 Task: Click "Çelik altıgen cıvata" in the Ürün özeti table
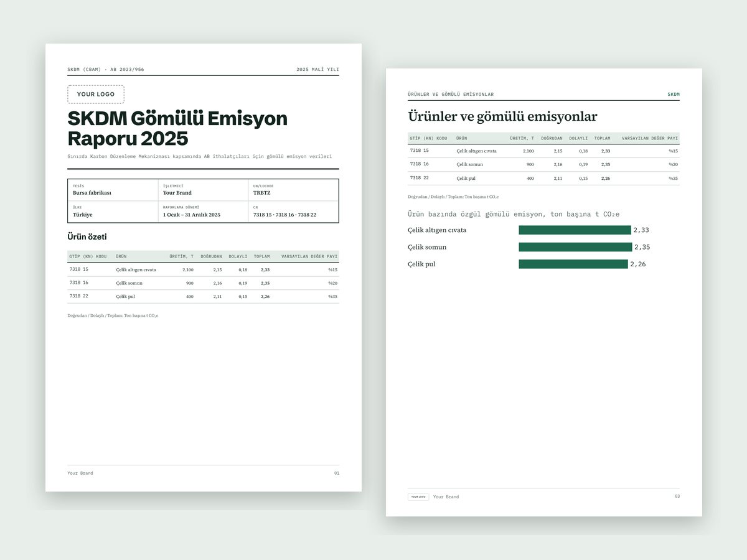(136, 269)
